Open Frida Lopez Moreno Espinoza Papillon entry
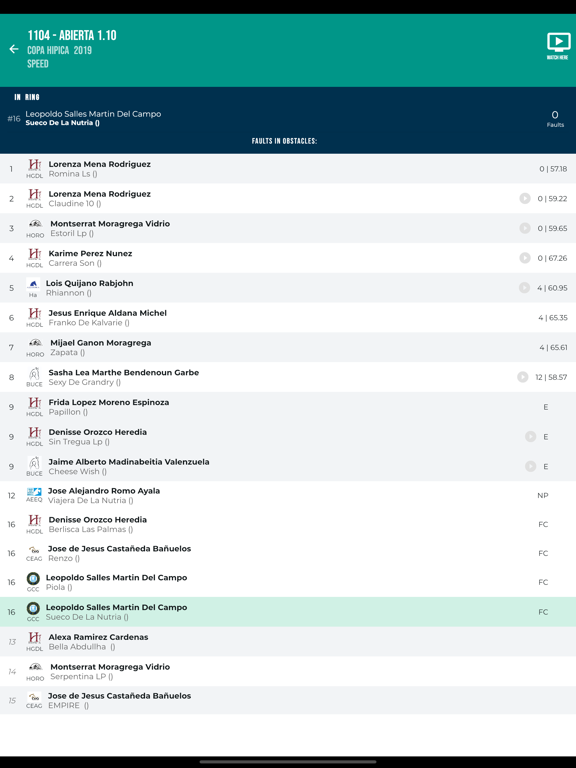Screen dimensions: 576x768 coord(288,407)
